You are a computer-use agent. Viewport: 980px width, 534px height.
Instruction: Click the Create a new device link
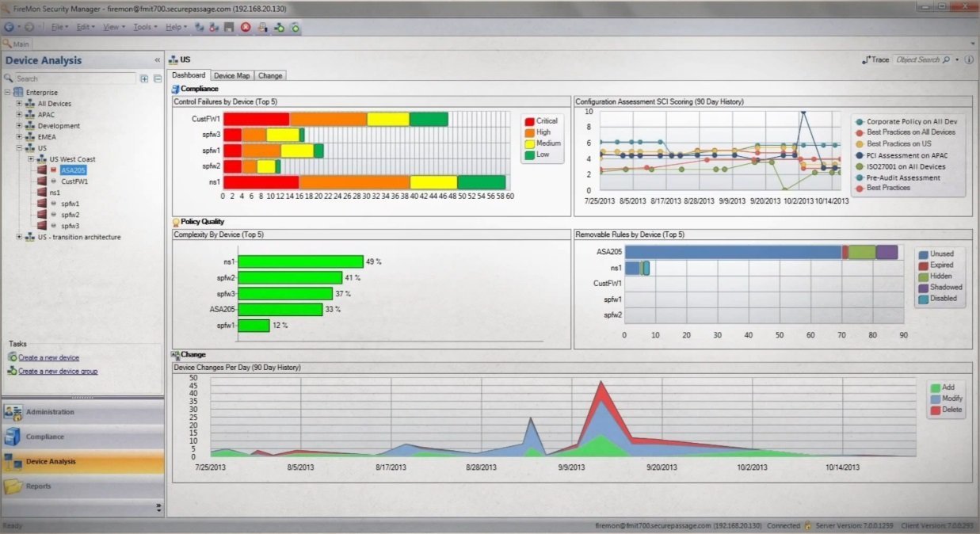click(x=48, y=357)
